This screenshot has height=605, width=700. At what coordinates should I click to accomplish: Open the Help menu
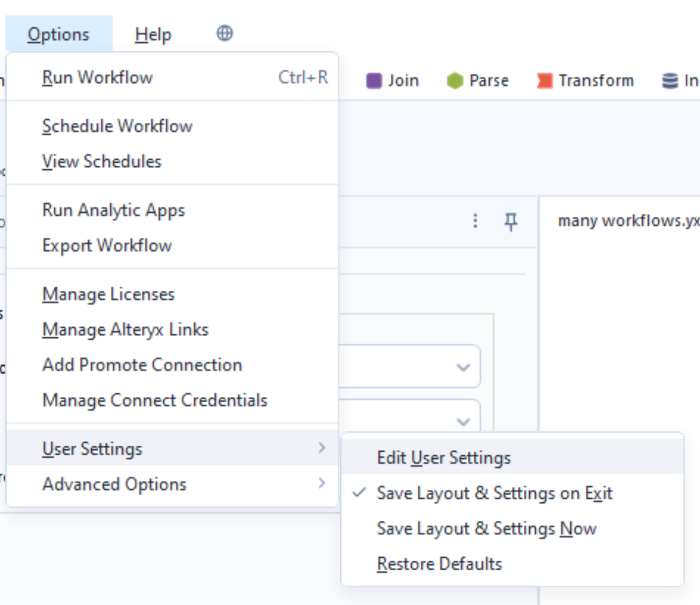coord(152,34)
